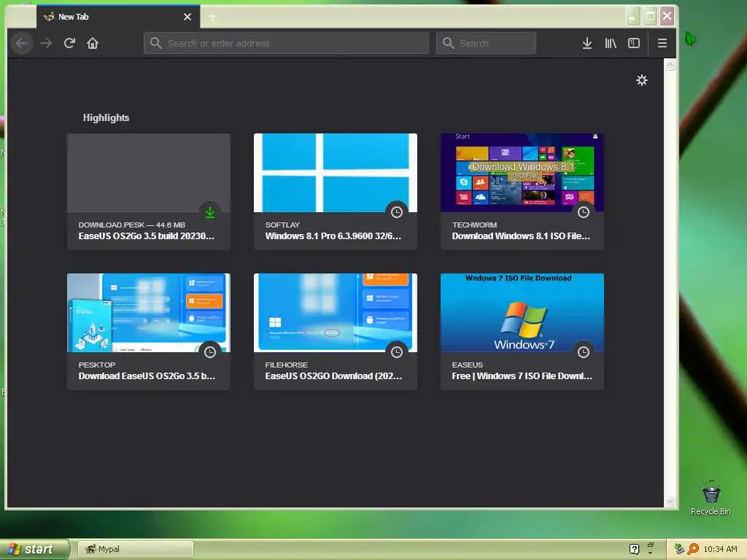The width and height of the screenshot is (747, 560).
Task: Click history clock icon on EaseUS tile
Action: click(583, 352)
